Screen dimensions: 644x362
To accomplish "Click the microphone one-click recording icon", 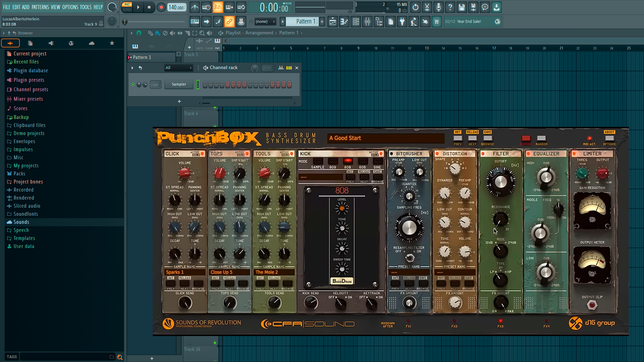I will (438, 7).
